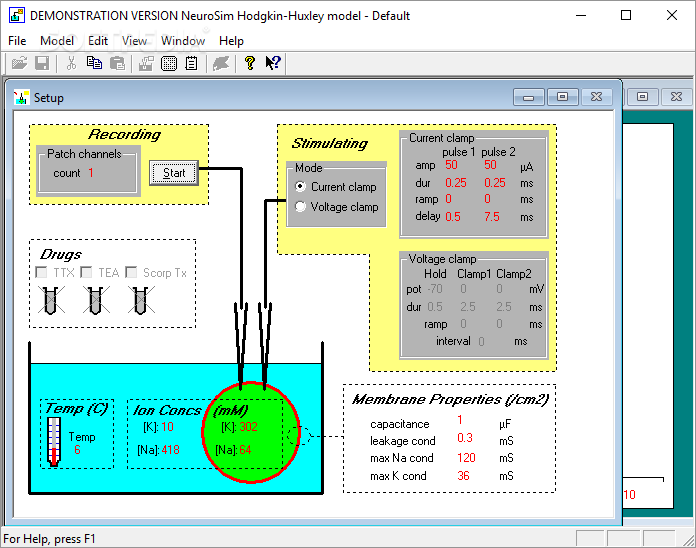
Task: Click the thermometer icon in Temp box
Action: tap(54, 441)
